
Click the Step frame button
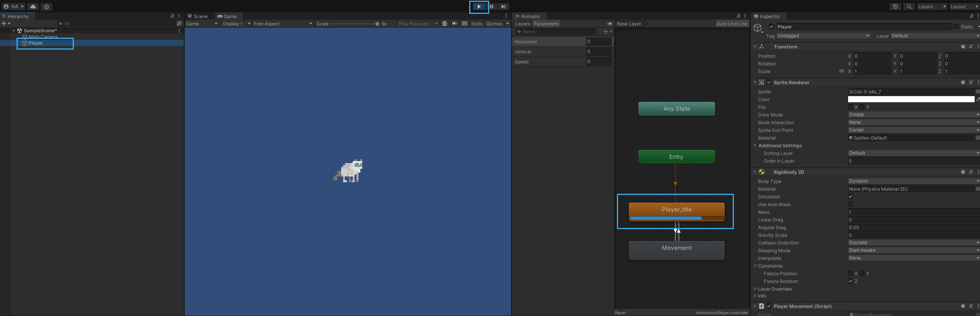(503, 7)
